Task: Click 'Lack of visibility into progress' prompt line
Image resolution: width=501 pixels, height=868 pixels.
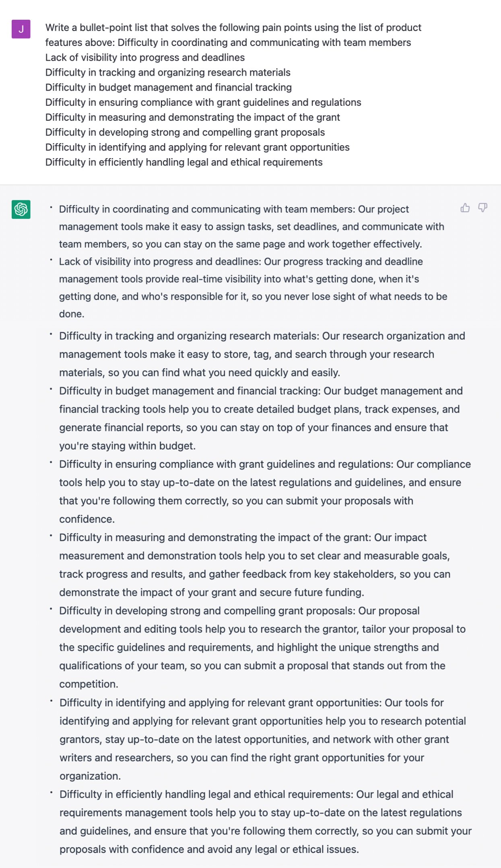Action: coord(145,57)
